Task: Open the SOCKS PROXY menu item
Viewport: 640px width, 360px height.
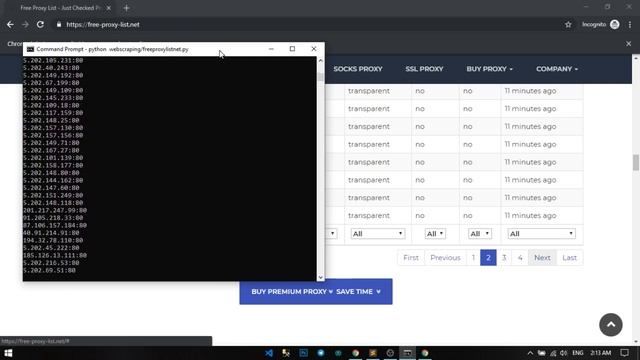Action: pyautogui.click(x=358, y=69)
